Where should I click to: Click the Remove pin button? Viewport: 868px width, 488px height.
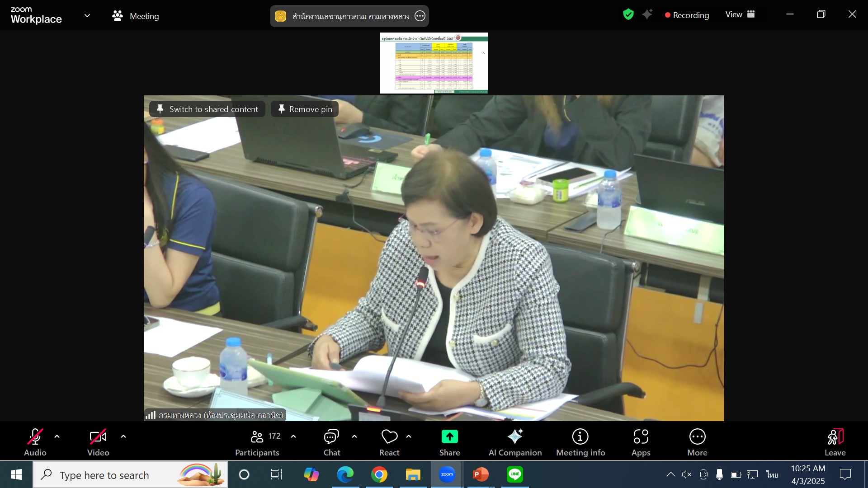click(305, 109)
